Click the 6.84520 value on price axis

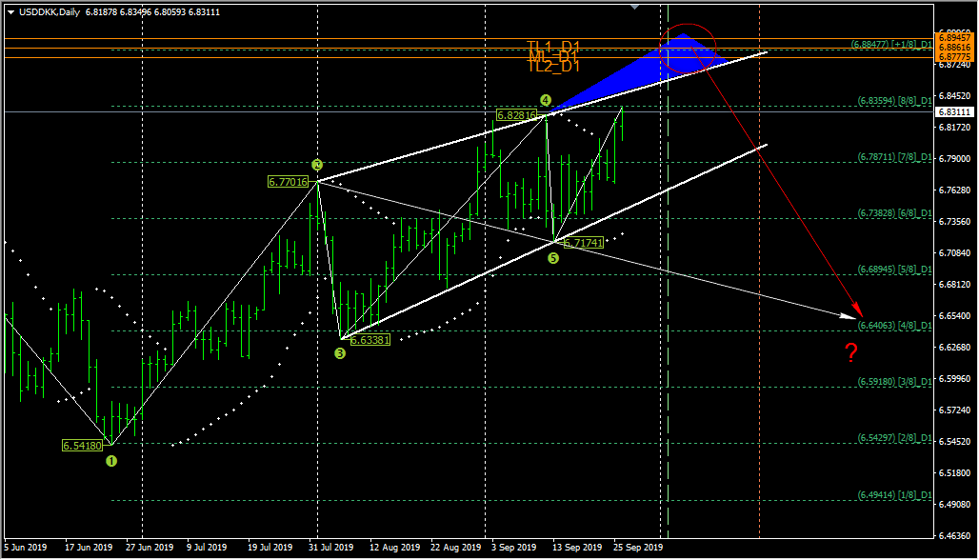(x=954, y=95)
